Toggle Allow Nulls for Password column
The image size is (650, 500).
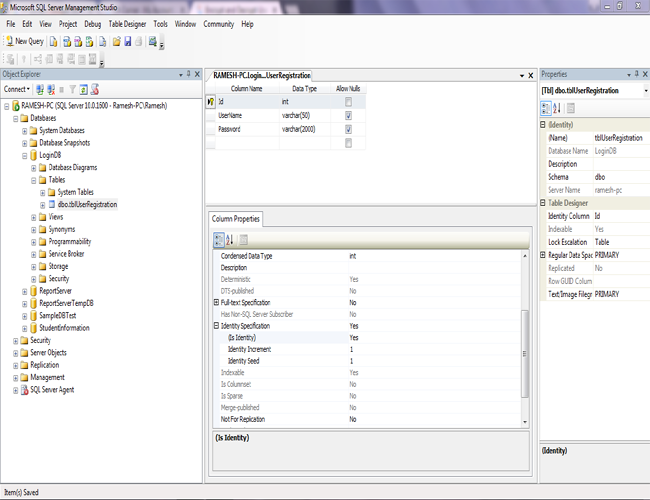pyautogui.click(x=348, y=129)
